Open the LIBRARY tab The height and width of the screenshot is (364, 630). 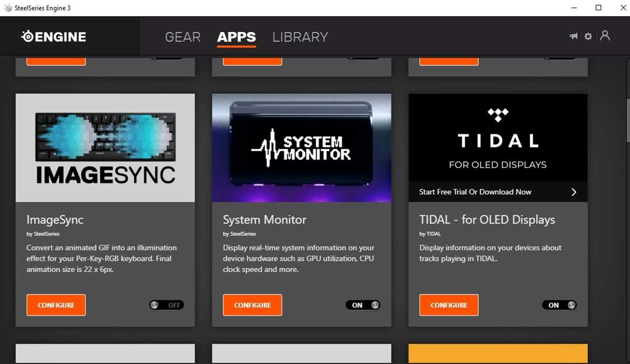coord(300,37)
